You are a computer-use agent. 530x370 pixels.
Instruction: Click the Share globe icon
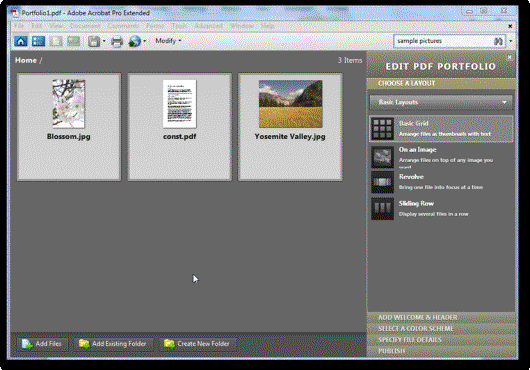point(135,41)
